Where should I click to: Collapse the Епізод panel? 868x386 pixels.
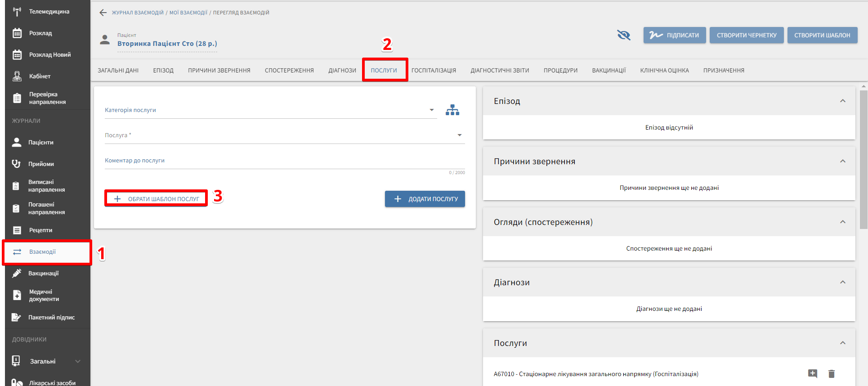842,101
